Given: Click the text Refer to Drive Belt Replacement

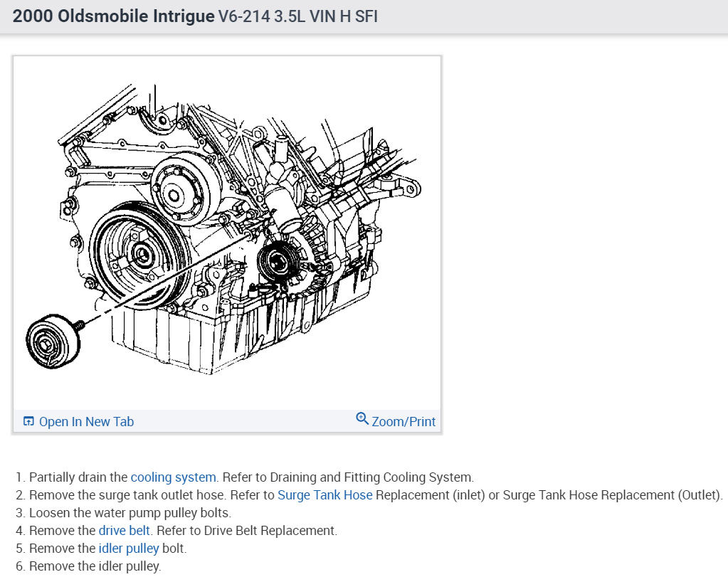Looking at the screenshot, I should point(247,531).
